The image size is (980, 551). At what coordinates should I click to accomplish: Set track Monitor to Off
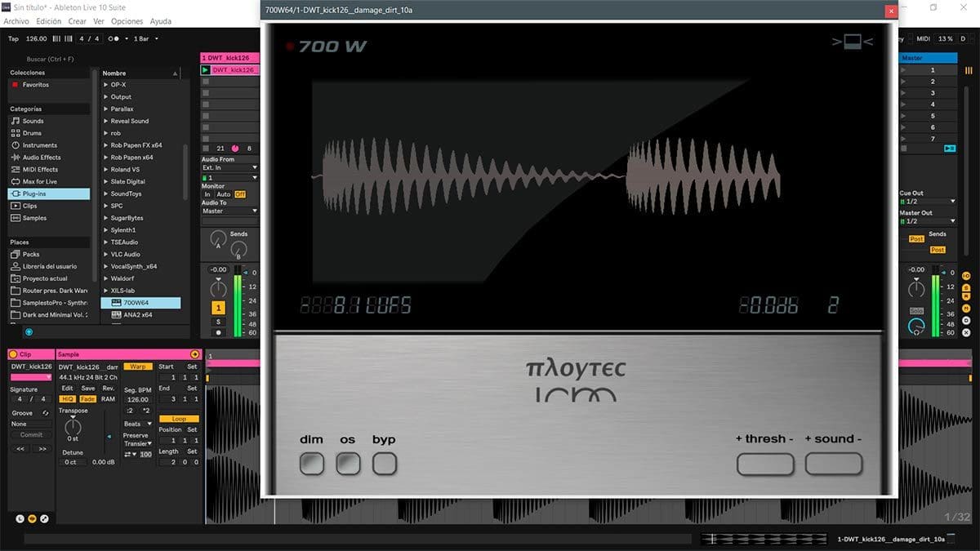coord(240,194)
